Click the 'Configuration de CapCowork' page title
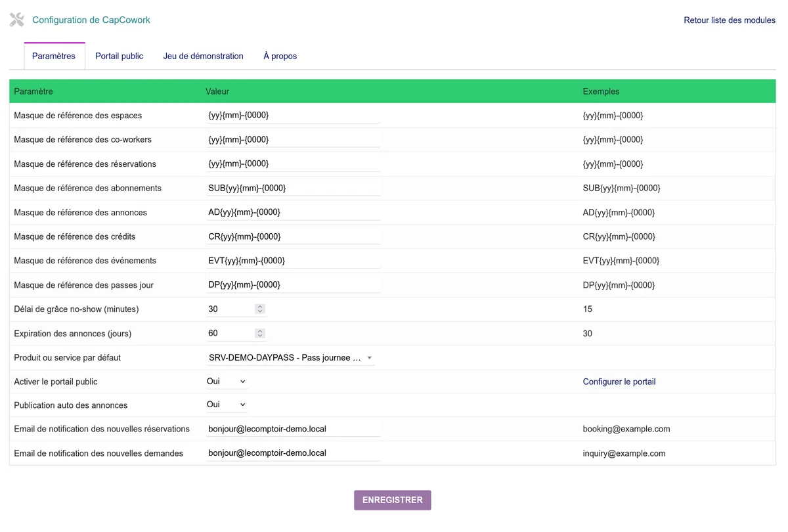 91,20
